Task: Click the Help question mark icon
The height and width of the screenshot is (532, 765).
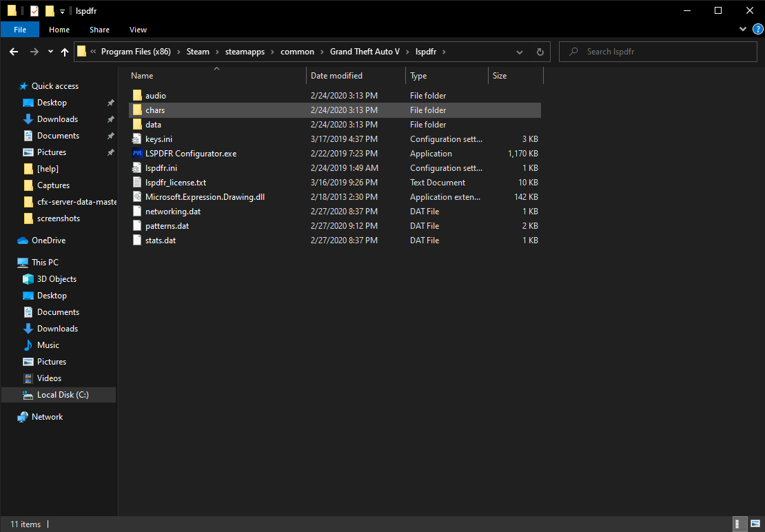Action: 757,30
